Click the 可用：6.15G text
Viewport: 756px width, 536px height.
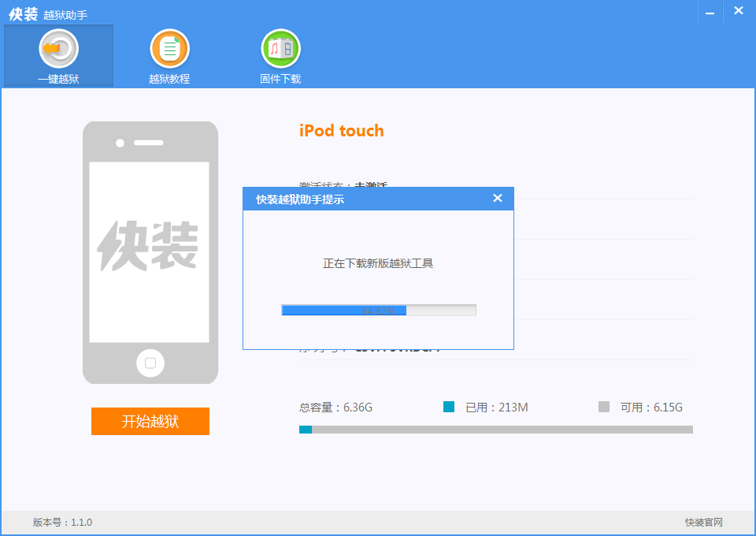pyautogui.click(x=651, y=408)
